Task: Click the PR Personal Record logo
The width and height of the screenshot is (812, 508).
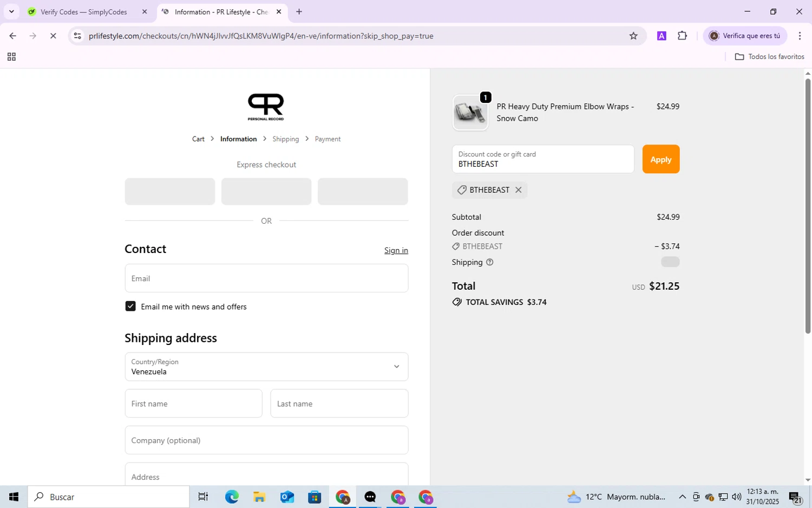Action: click(266, 107)
